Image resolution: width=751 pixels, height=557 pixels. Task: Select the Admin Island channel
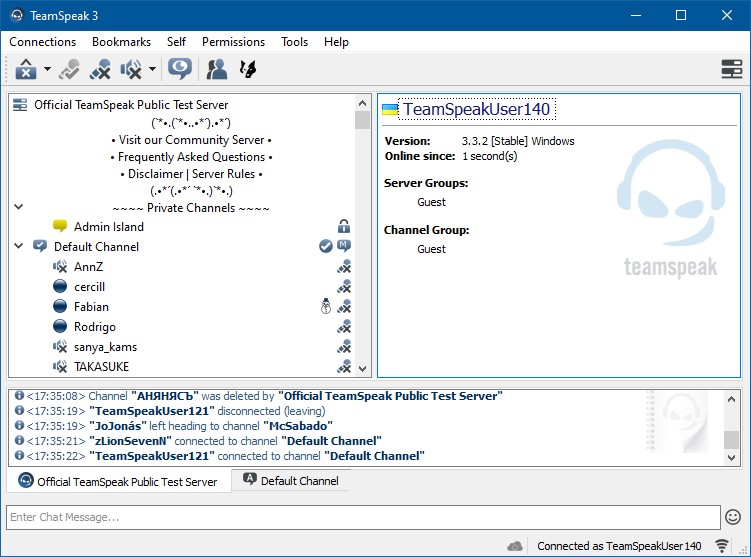(x=109, y=227)
